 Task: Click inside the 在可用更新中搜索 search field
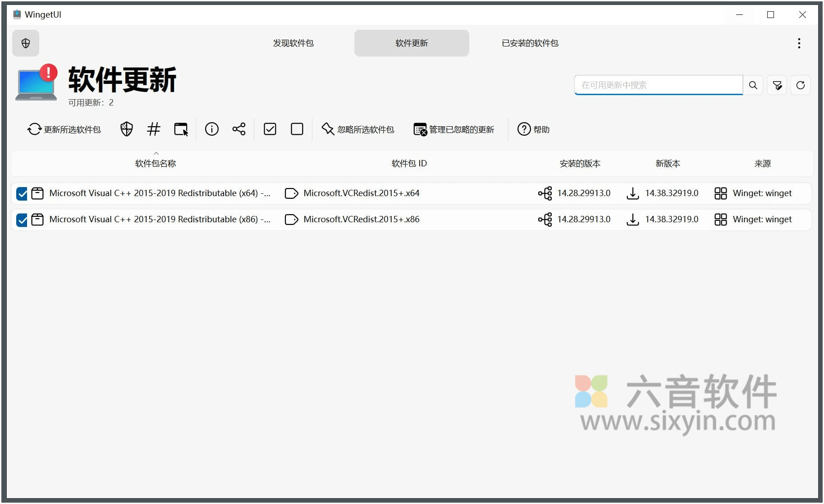(x=654, y=85)
